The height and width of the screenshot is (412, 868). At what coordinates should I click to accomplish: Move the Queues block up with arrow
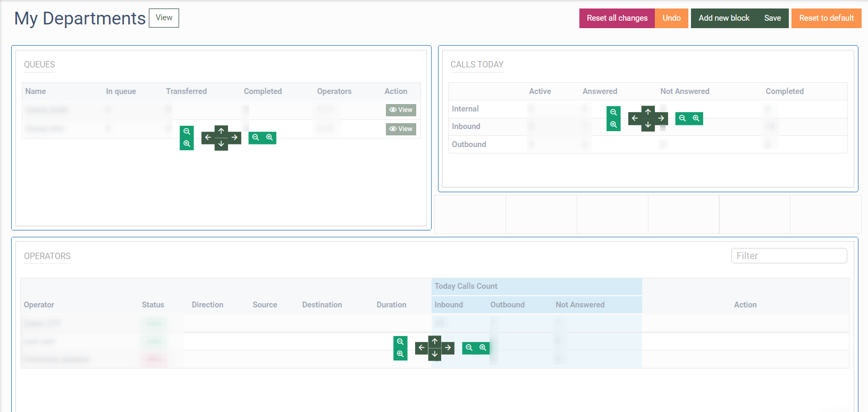point(221,131)
